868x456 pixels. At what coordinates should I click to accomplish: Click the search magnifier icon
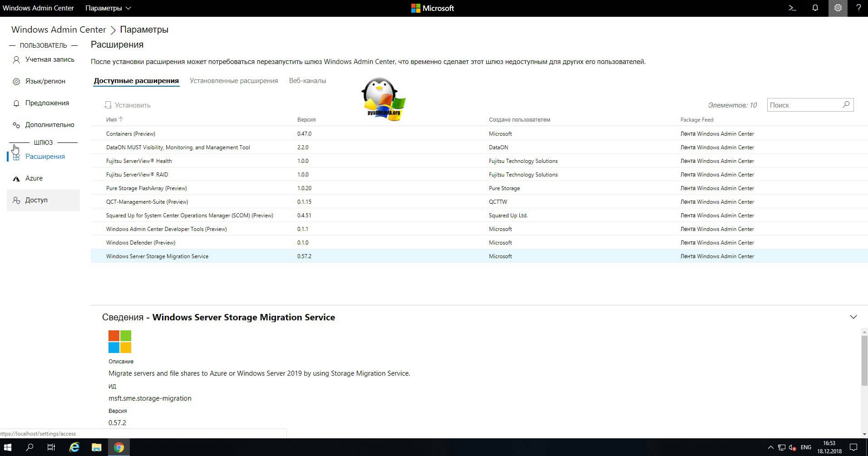(846, 105)
